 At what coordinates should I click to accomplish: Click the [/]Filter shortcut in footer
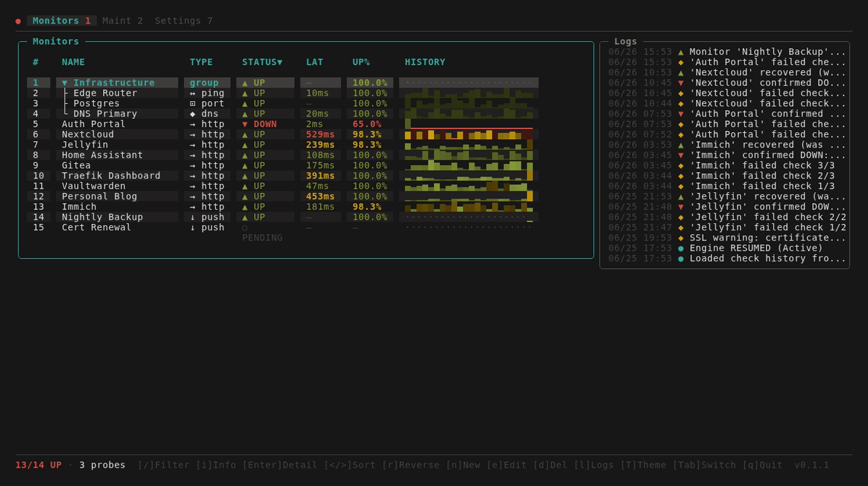pyautogui.click(x=163, y=465)
